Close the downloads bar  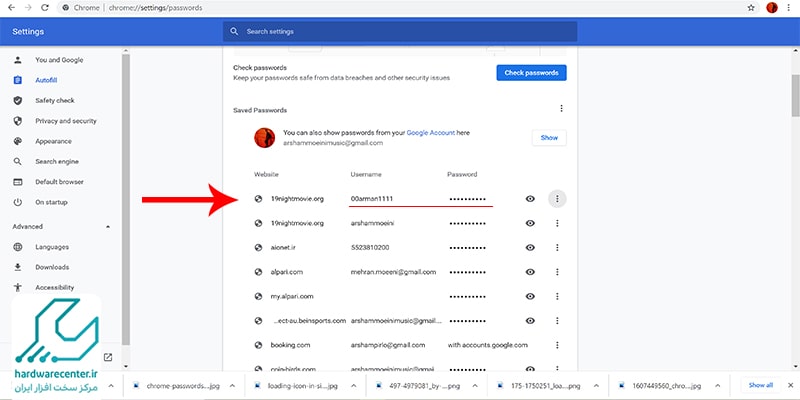click(790, 385)
